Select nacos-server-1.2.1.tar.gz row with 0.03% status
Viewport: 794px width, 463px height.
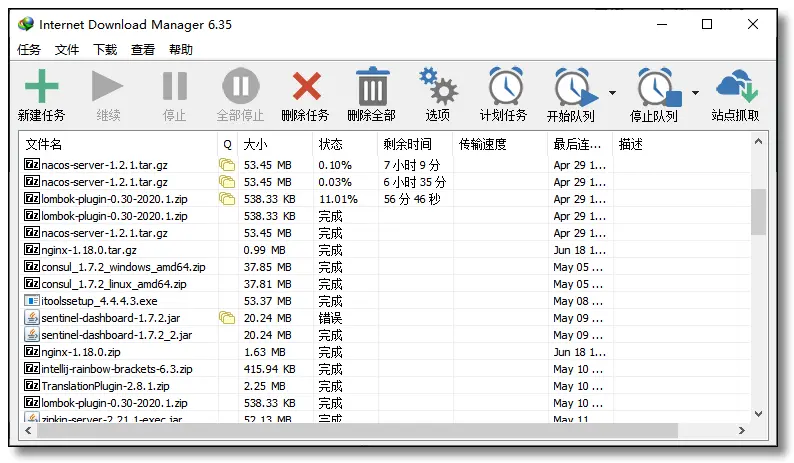coord(385,181)
